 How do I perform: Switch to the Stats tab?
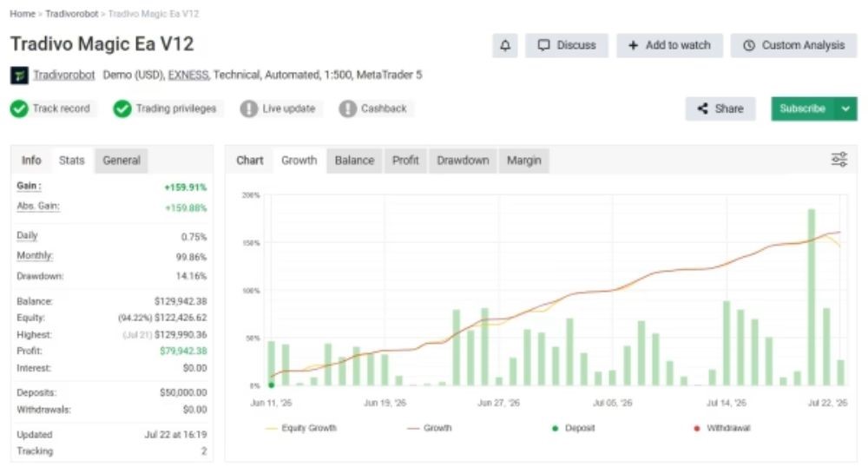[x=71, y=161]
